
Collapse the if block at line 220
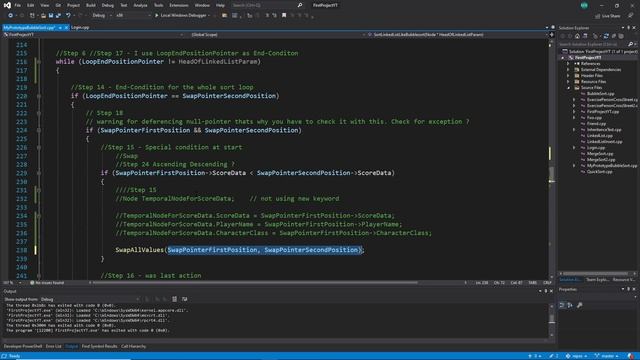click(x=39, y=96)
